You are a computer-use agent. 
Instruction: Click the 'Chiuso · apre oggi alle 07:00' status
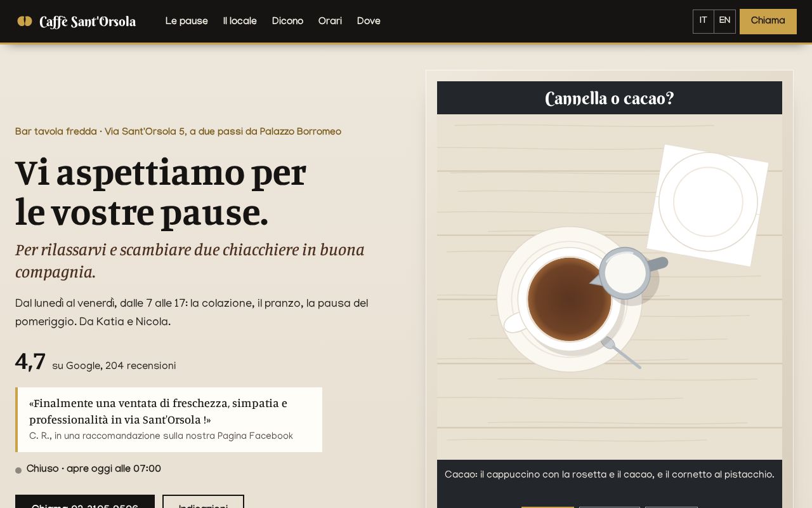click(x=94, y=469)
